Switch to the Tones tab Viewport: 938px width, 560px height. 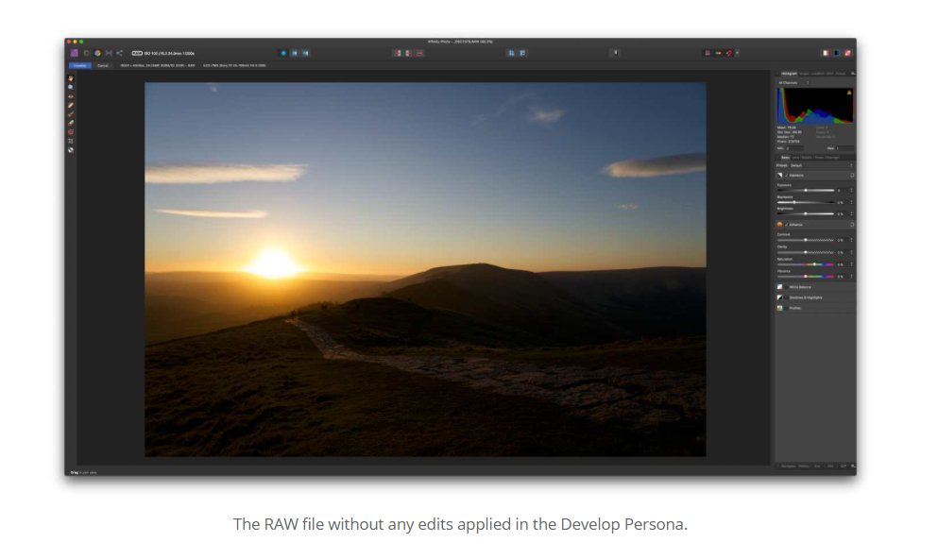(818, 158)
